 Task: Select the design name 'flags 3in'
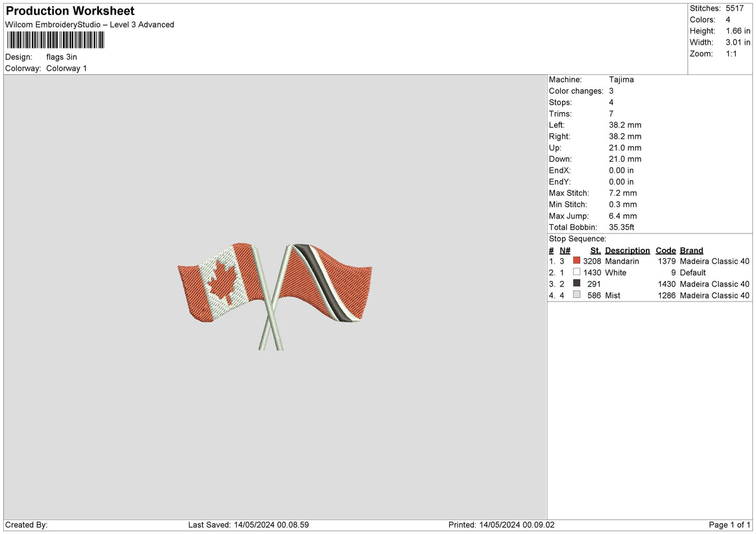tap(62, 57)
